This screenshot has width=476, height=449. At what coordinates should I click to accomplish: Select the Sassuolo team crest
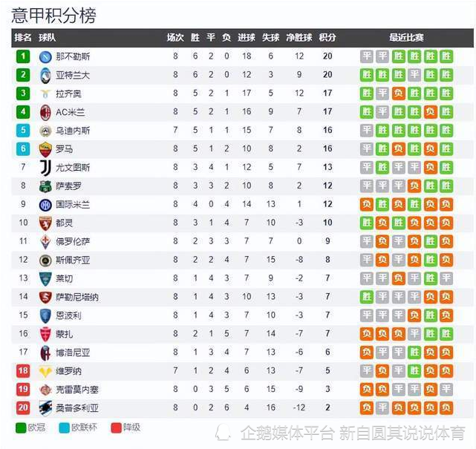(x=45, y=186)
